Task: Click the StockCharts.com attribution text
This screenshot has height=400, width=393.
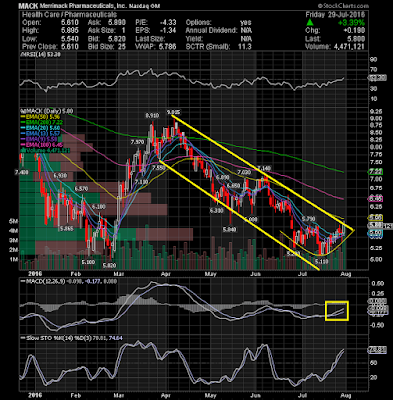Action: point(343,6)
